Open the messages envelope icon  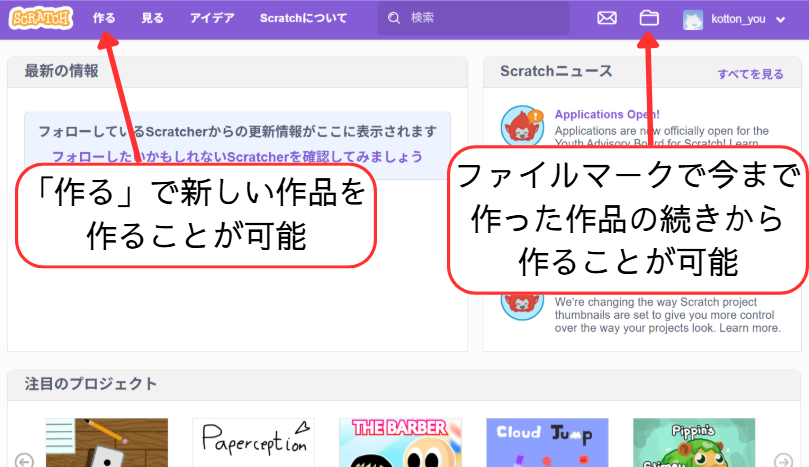[x=607, y=18]
